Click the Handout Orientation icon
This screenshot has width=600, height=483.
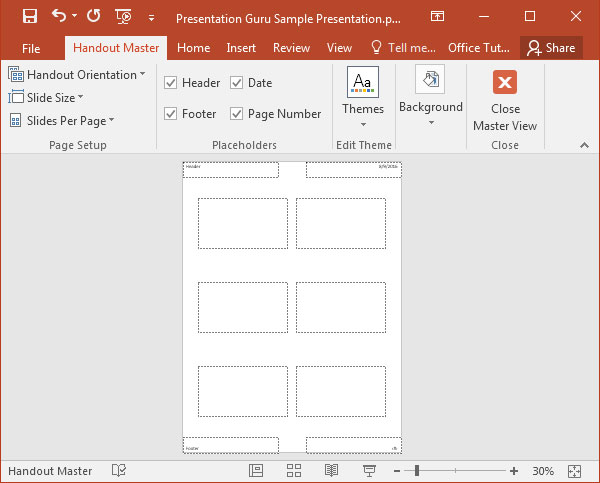tap(16, 74)
